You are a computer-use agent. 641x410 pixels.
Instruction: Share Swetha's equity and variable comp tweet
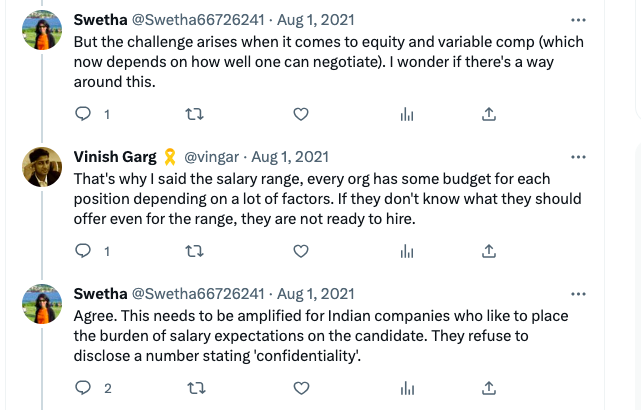[489, 114]
